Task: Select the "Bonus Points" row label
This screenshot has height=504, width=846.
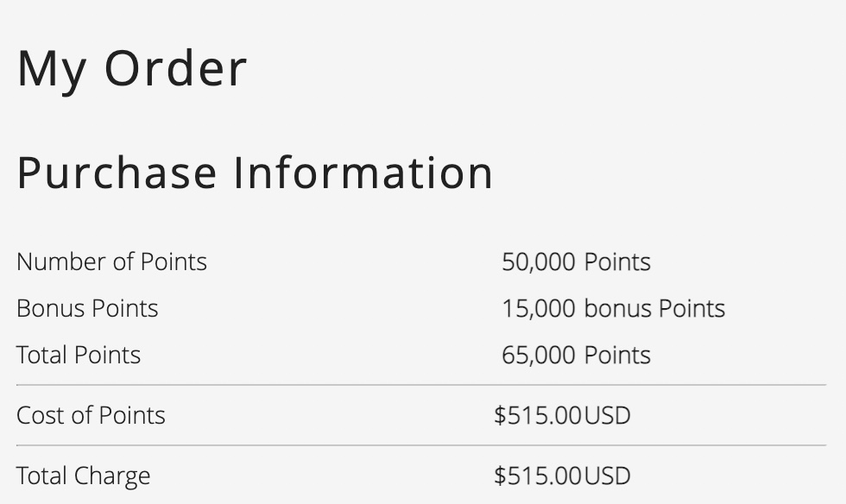Action: point(87,308)
